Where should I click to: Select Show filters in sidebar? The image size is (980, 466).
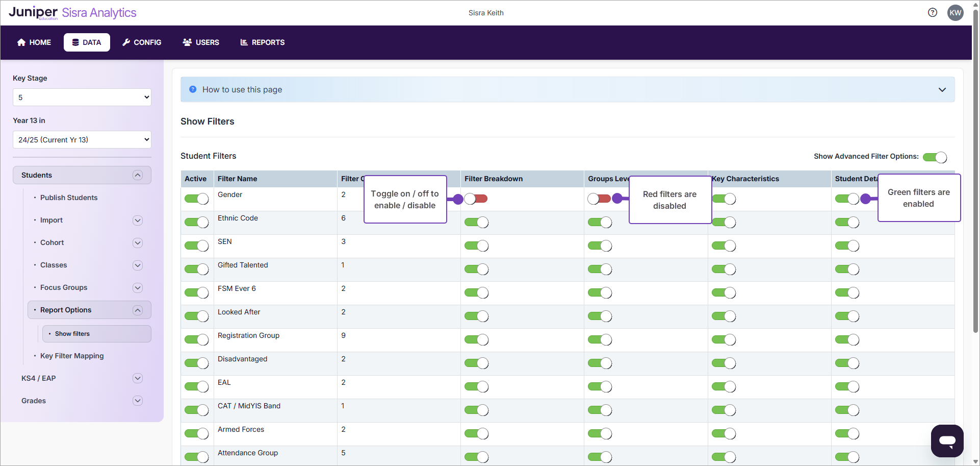pos(72,334)
